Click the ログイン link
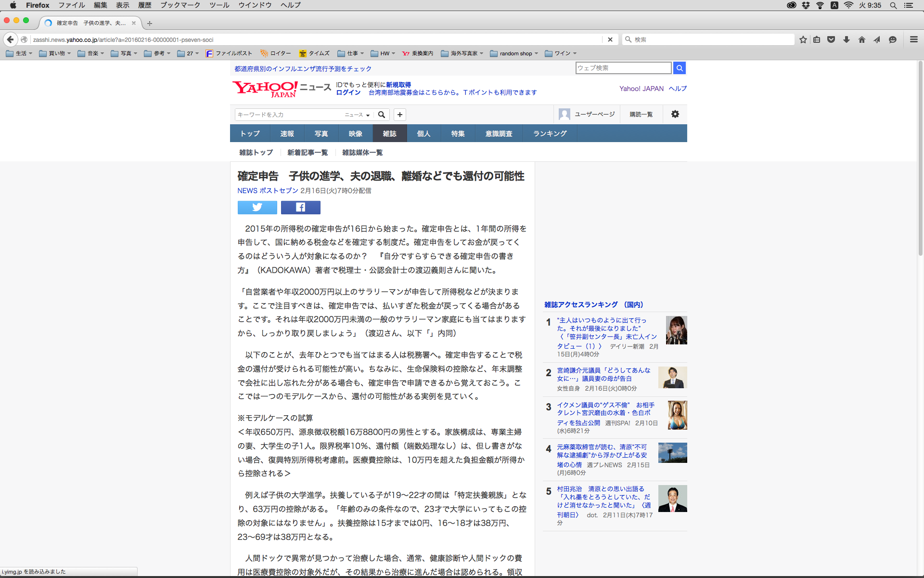This screenshot has height=578, width=924. click(348, 92)
